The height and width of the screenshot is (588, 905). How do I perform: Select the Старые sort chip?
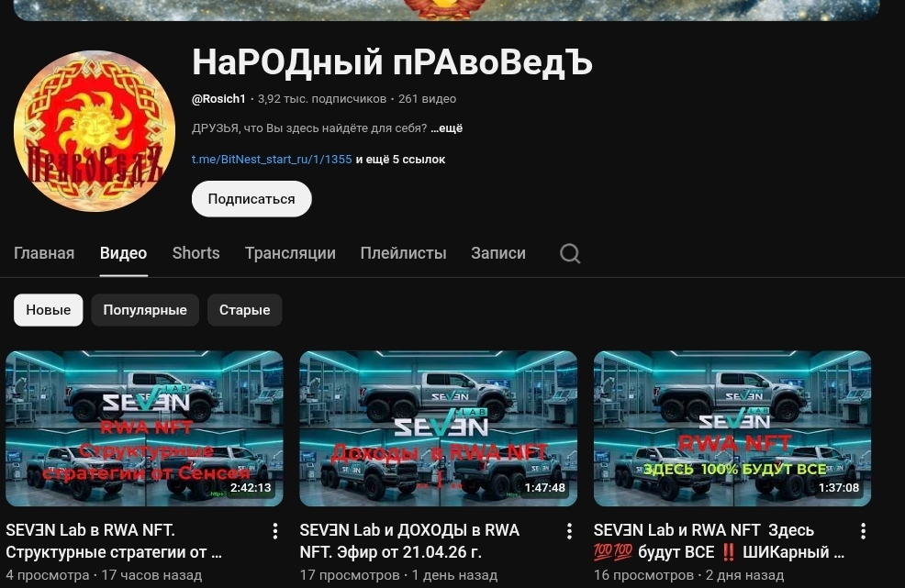pos(245,310)
